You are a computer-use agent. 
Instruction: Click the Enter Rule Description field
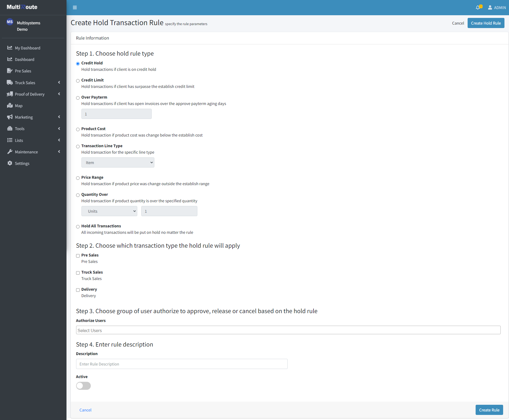tap(182, 364)
